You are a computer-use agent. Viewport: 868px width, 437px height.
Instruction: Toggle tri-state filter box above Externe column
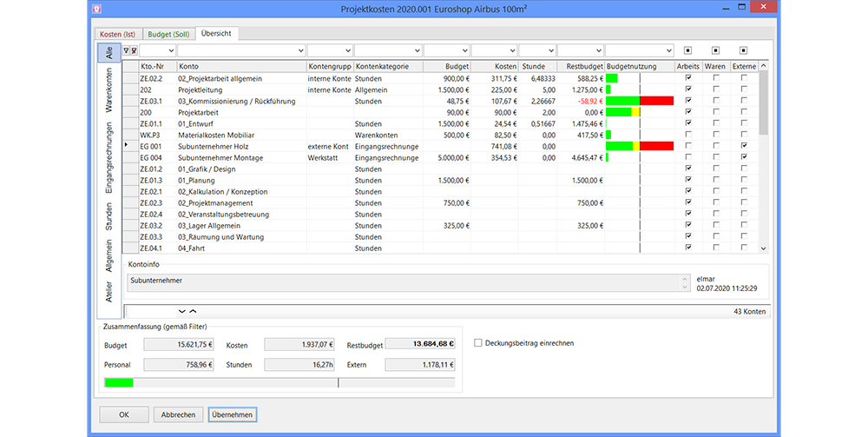coord(744,50)
